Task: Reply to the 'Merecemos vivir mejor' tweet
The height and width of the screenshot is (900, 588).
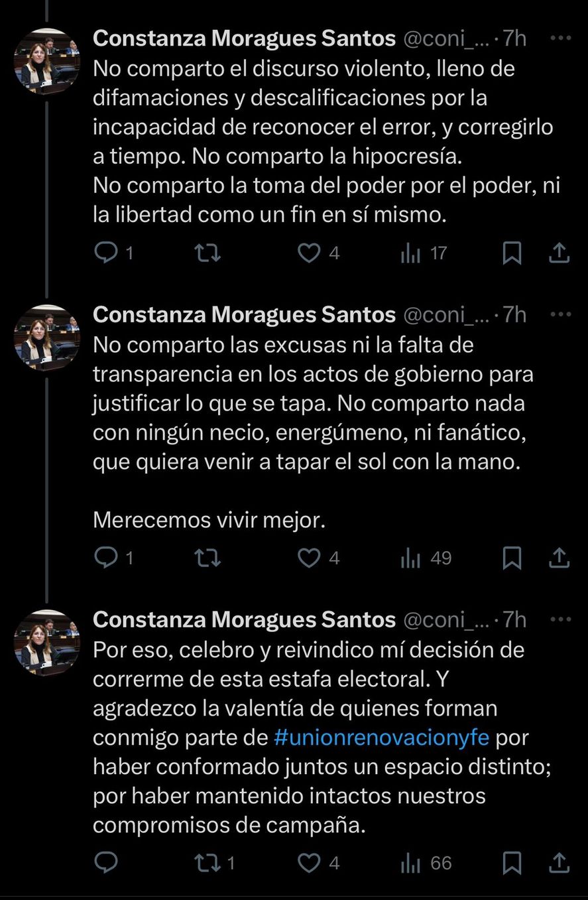Action: tap(106, 558)
